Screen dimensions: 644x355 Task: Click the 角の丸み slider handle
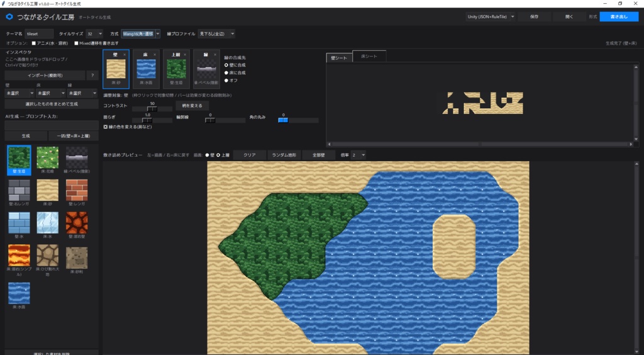click(283, 120)
